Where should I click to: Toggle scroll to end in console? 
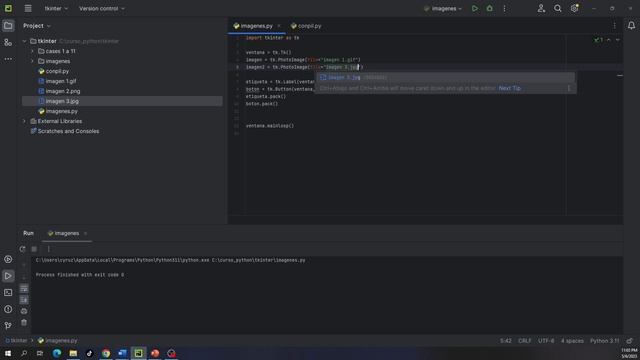pyautogui.click(x=24, y=300)
